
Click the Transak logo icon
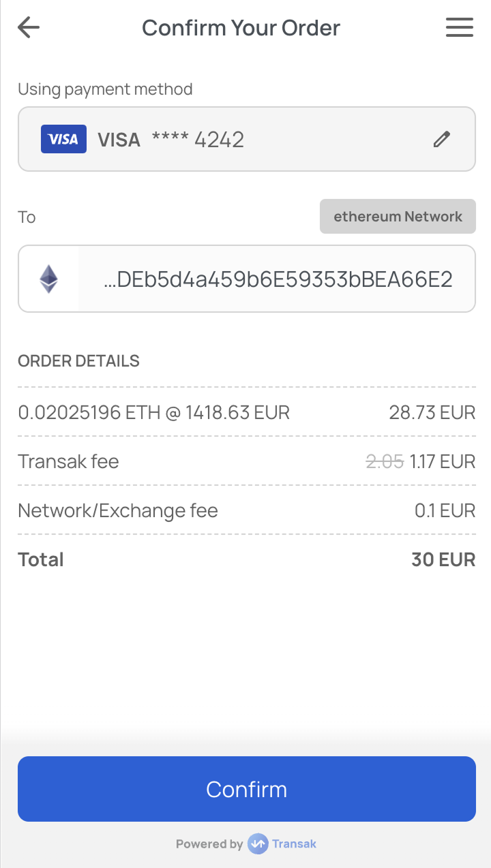tap(258, 843)
